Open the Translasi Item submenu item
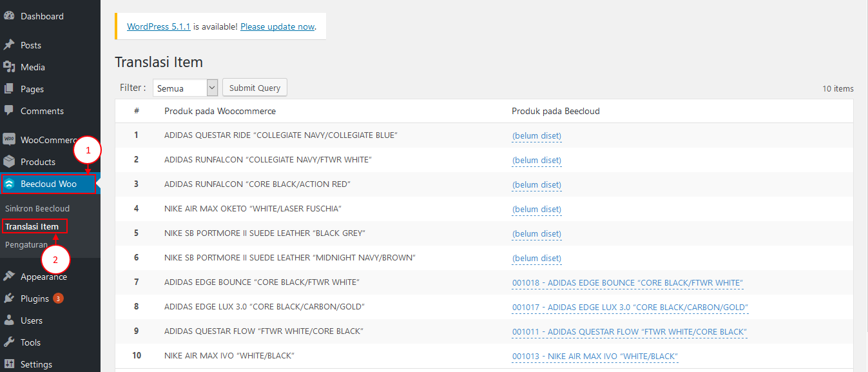 pyautogui.click(x=32, y=226)
